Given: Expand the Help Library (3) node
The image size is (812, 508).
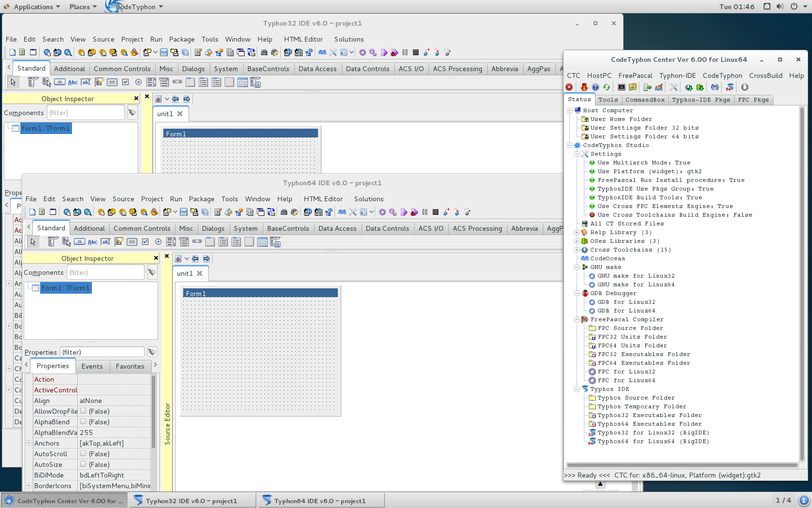Looking at the screenshot, I should (x=577, y=232).
